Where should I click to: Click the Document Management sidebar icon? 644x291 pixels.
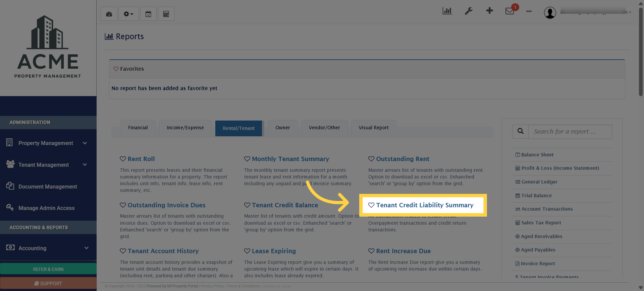pos(10,186)
